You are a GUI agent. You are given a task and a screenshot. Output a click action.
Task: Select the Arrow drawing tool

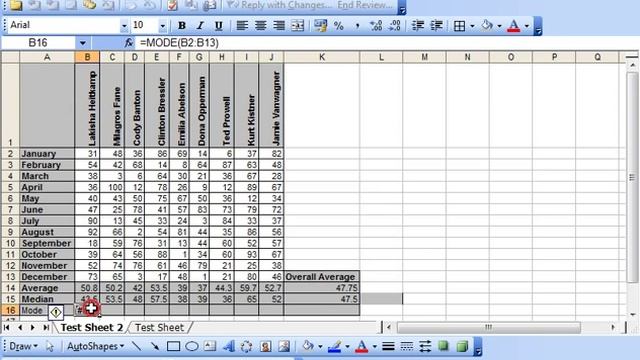155,347
